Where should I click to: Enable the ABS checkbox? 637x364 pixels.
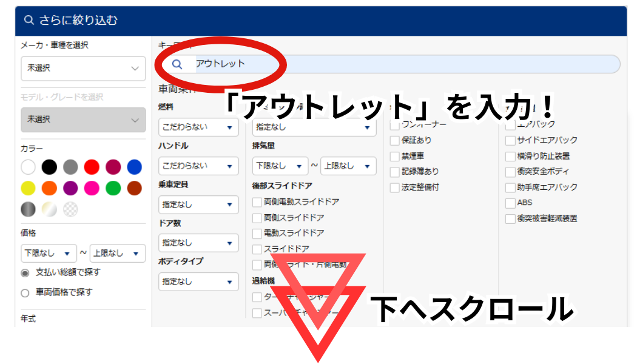click(x=510, y=203)
